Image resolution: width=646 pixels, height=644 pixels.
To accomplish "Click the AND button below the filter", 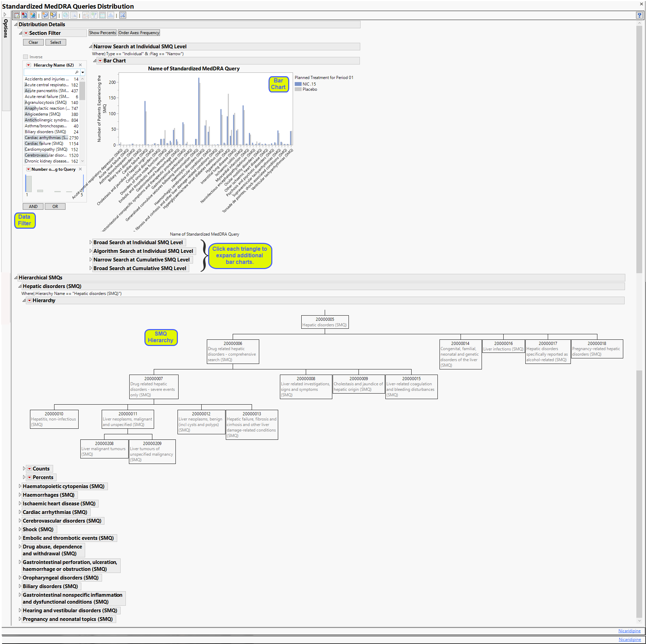I will tap(33, 206).
